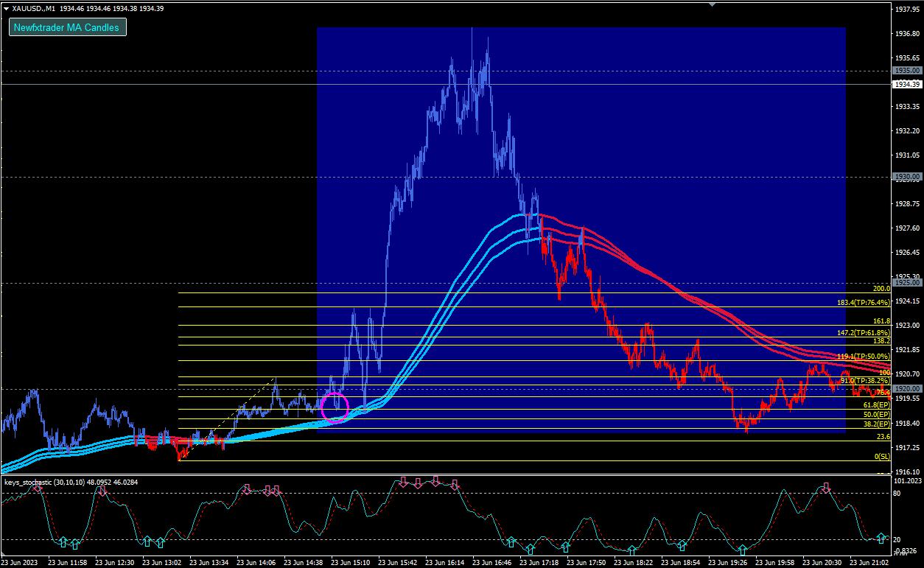Viewport: 924px width, 568px height.
Task: Click the 1935.00 horizontal level price tag
Action: pyautogui.click(x=907, y=71)
